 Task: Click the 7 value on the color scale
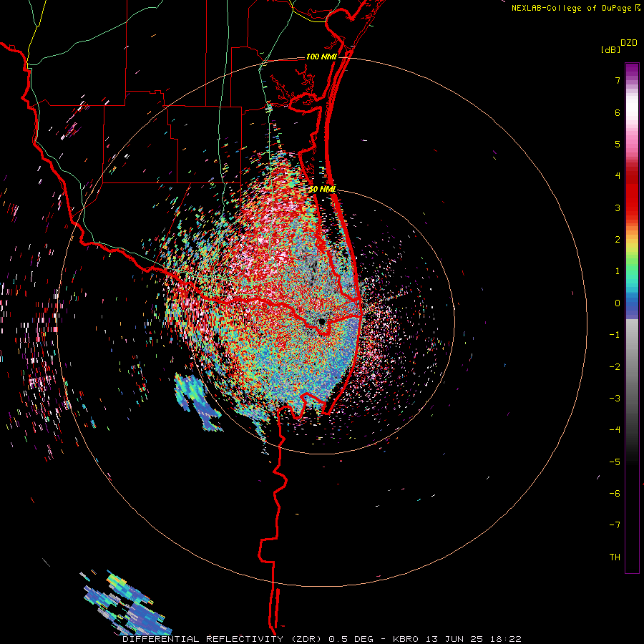[618, 80]
